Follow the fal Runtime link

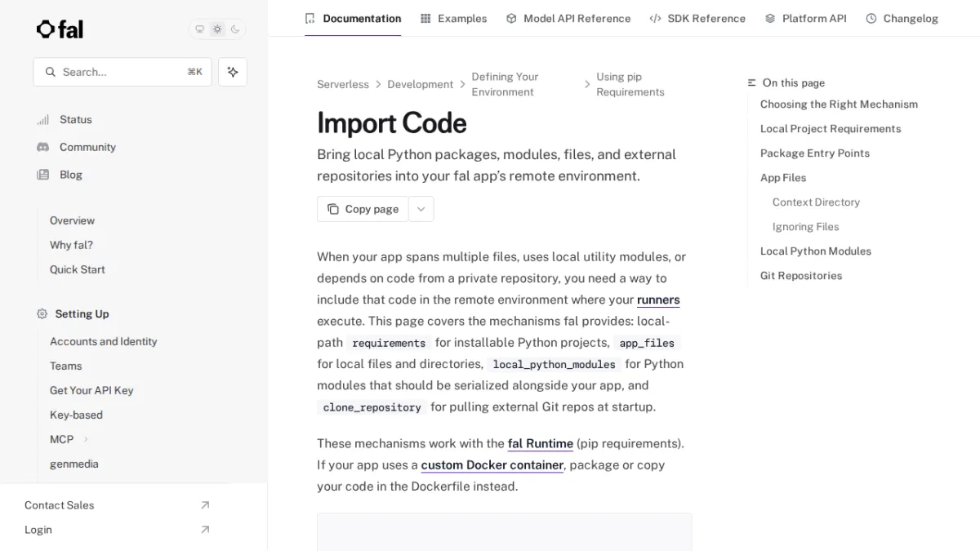(541, 443)
